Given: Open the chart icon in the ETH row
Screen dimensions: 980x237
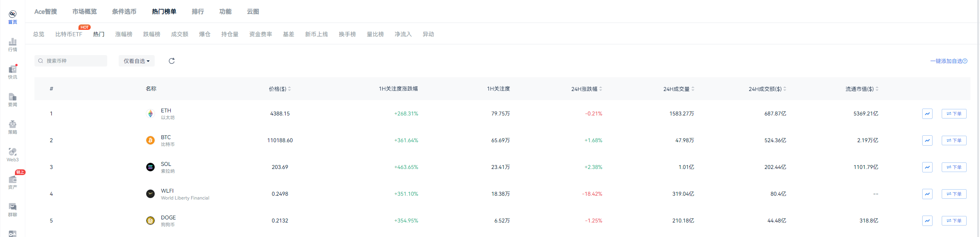Looking at the screenshot, I should (927, 114).
